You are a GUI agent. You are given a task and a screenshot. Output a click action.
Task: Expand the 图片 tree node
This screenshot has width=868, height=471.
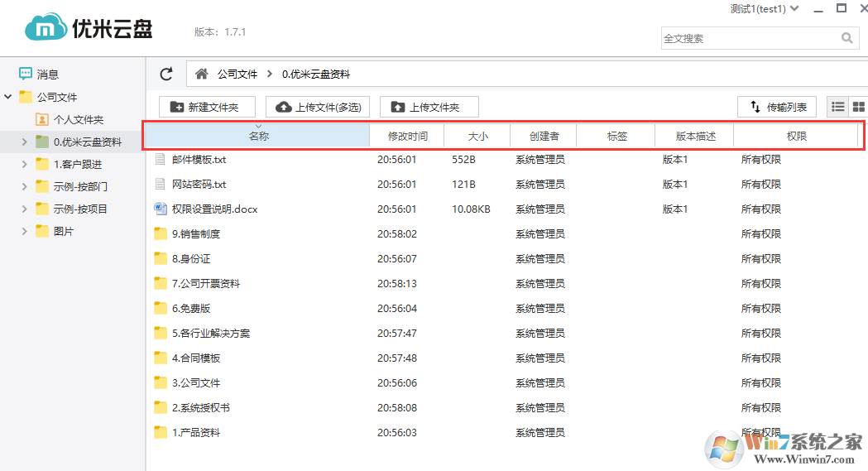click(x=24, y=231)
